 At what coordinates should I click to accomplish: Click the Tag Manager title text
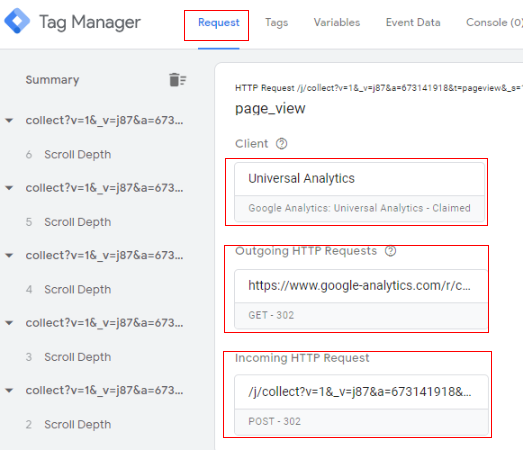[x=90, y=22]
